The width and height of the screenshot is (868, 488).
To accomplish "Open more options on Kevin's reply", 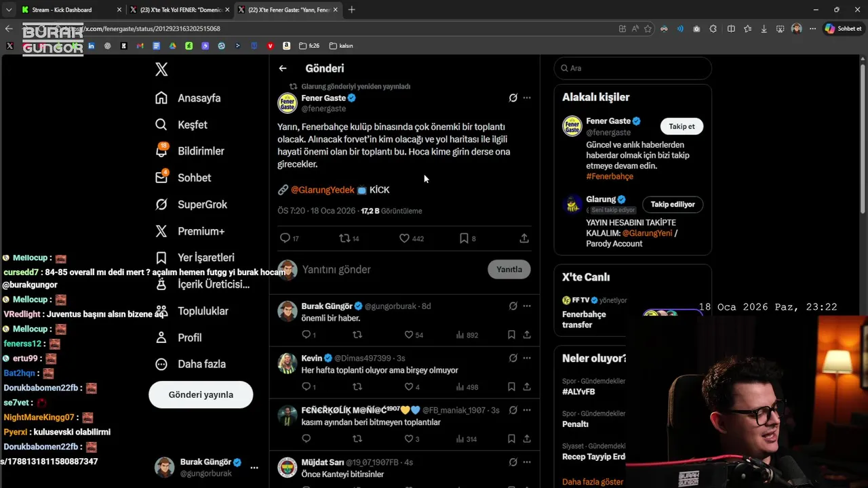I will [527, 358].
